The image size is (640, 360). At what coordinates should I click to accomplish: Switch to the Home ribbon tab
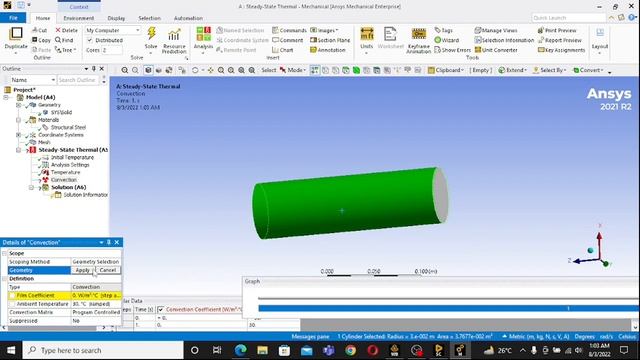(42, 18)
